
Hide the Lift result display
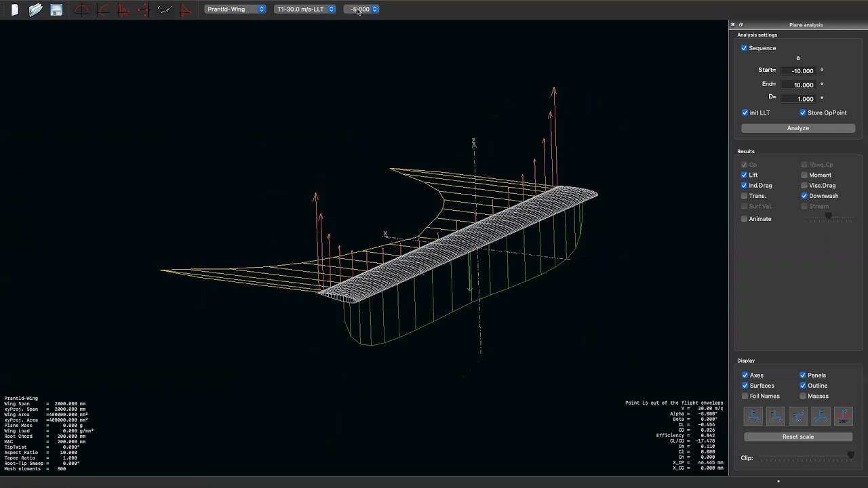tap(744, 175)
